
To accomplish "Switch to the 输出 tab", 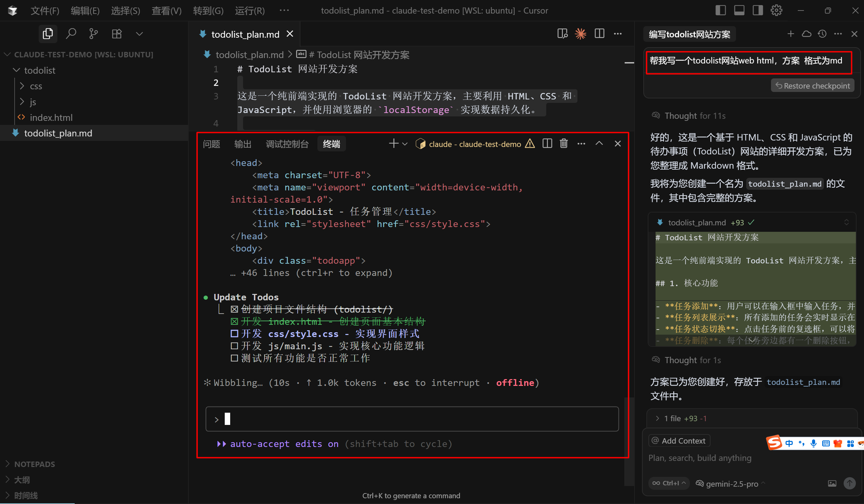I will coord(243,144).
